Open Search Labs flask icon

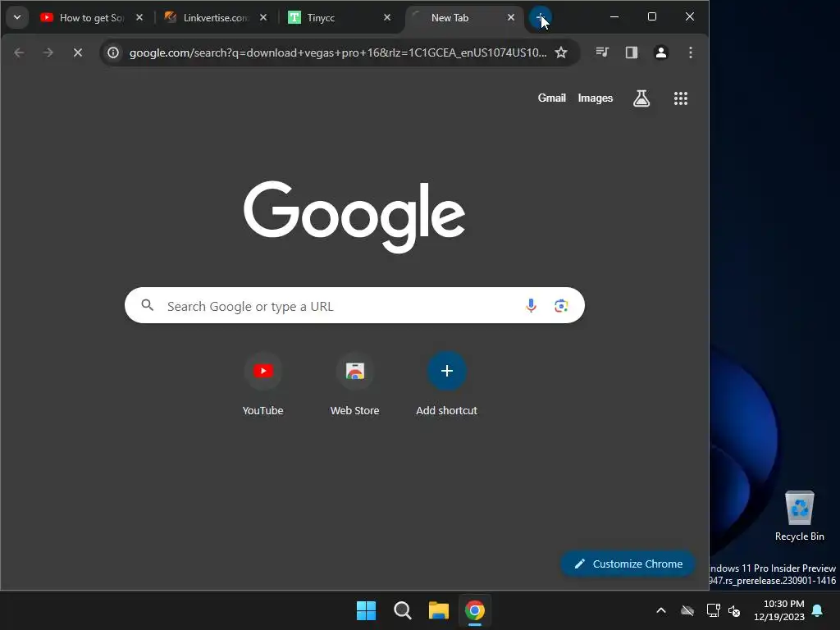(641, 98)
